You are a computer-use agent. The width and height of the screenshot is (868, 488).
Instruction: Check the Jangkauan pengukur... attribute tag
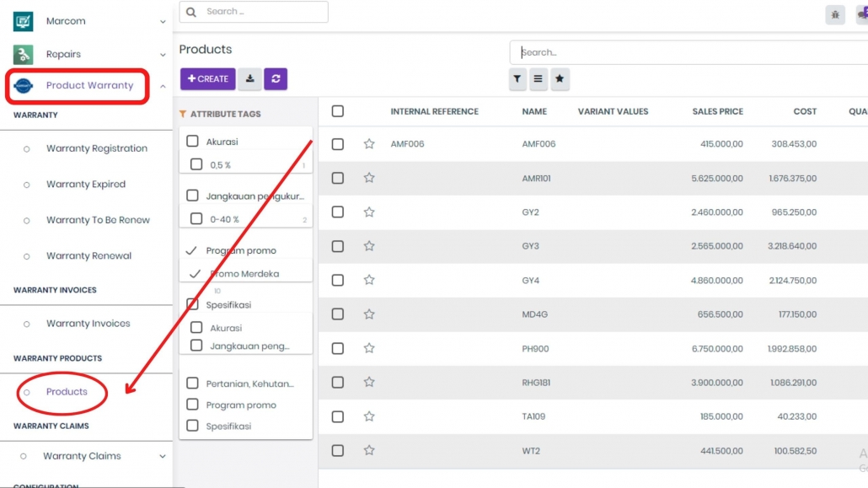click(x=192, y=196)
